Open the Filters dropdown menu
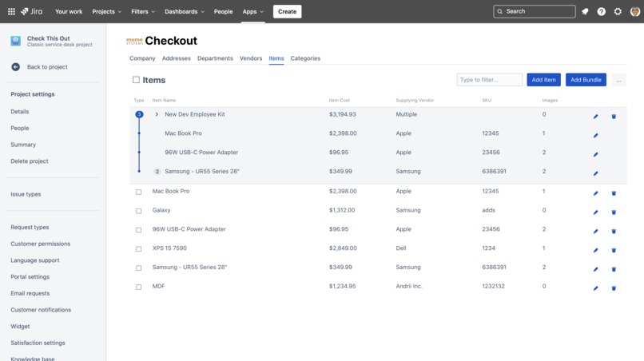 143,11
